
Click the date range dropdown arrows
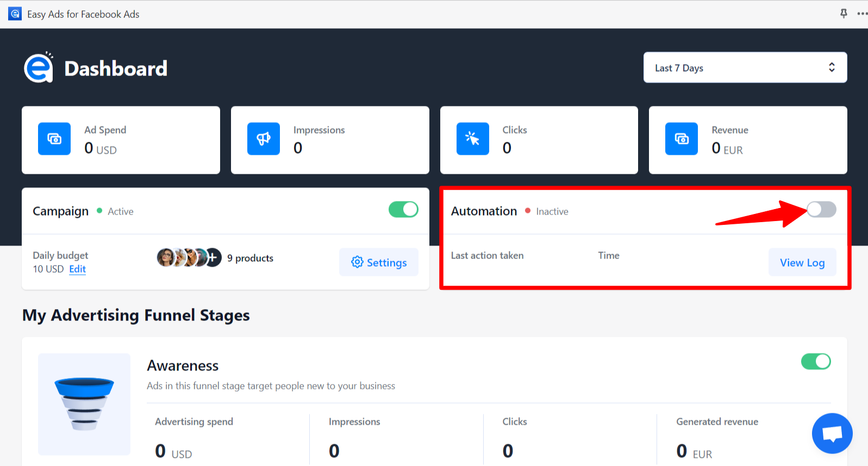point(832,67)
